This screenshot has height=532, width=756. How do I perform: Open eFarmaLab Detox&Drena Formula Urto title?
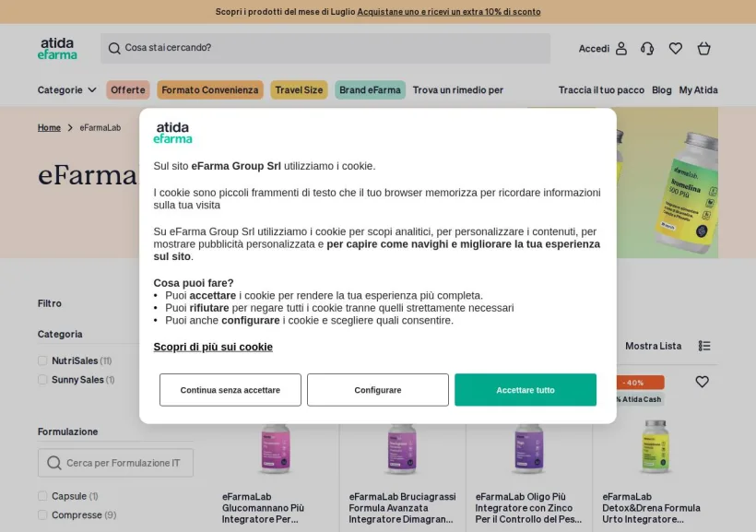[652, 508]
